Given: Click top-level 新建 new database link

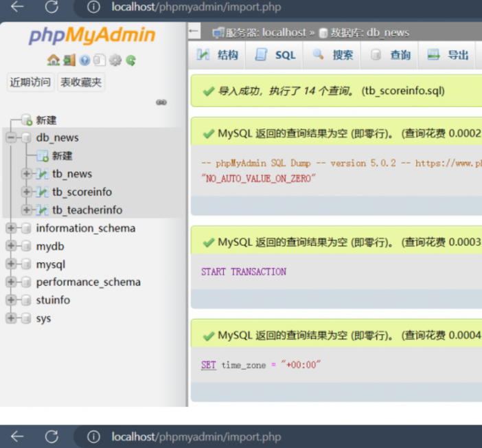Looking at the screenshot, I should (47, 120).
